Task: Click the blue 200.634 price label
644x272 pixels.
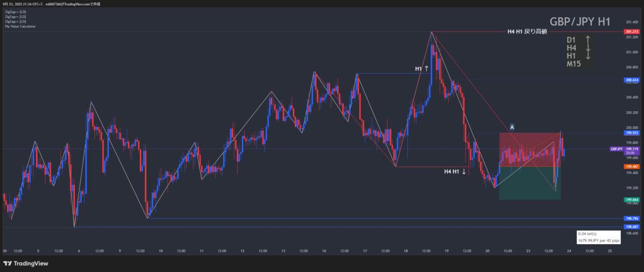Action: coord(631,80)
